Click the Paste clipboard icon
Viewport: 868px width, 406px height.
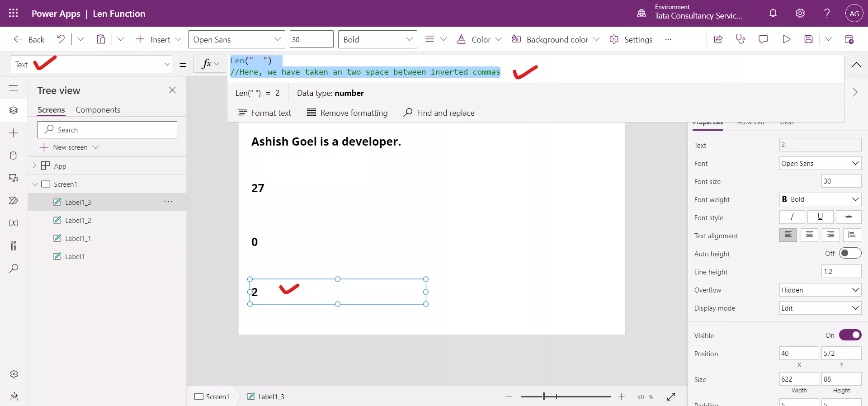tap(101, 39)
